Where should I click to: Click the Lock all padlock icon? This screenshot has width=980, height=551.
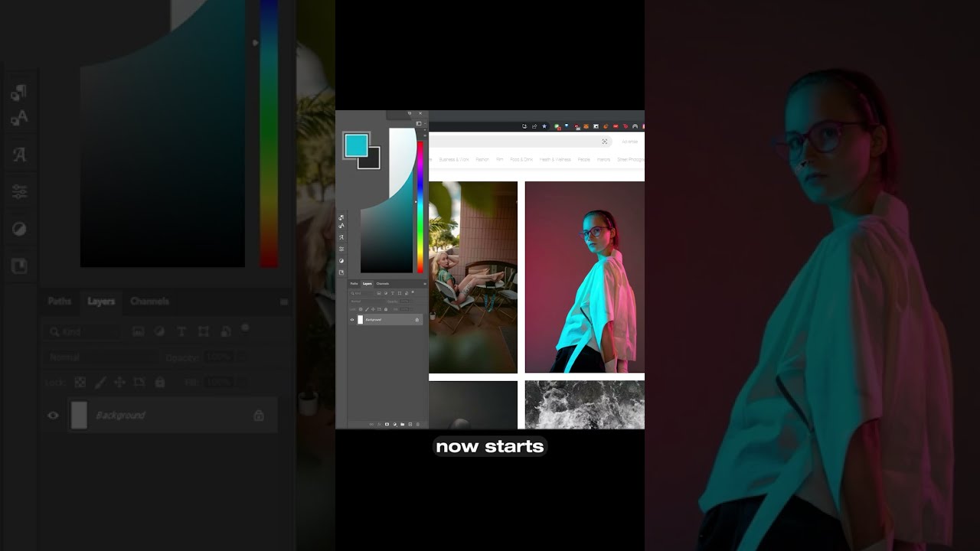385,309
